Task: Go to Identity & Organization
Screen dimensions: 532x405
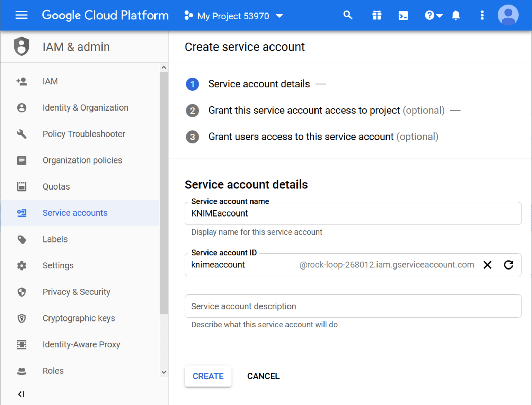Action: click(85, 107)
